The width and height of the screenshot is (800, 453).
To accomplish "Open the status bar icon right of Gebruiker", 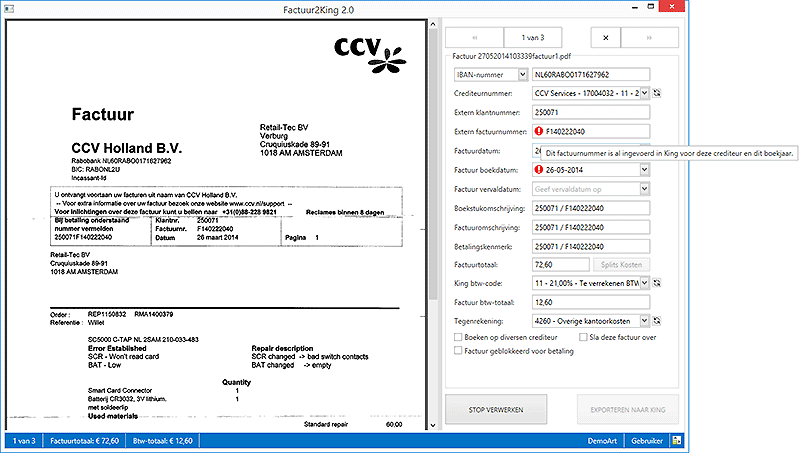I will pyautogui.click(x=677, y=441).
